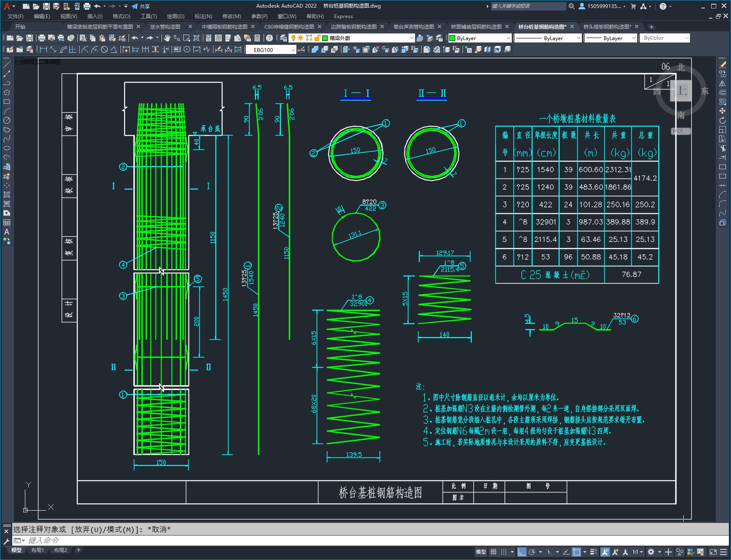Open the 标注(N) menu
Image resolution: width=731 pixels, height=560 pixels.
pyautogui.click(x=203, y=16)
